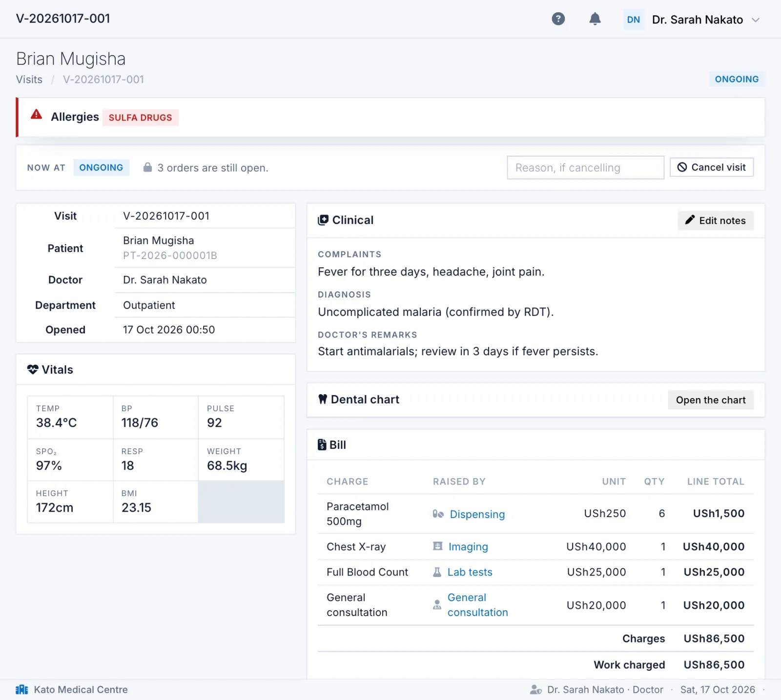
Task: Open the Lab tests link
Action: [x=470, y=572]
